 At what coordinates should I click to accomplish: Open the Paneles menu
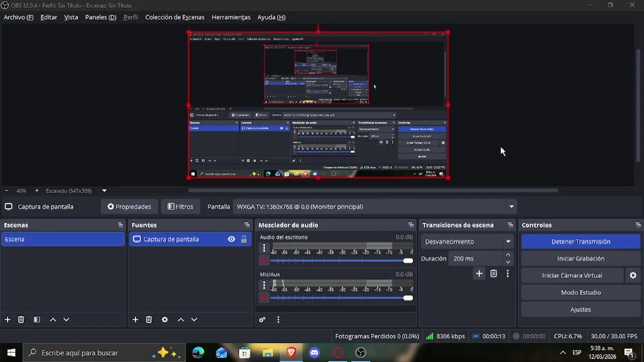point(101,17)
